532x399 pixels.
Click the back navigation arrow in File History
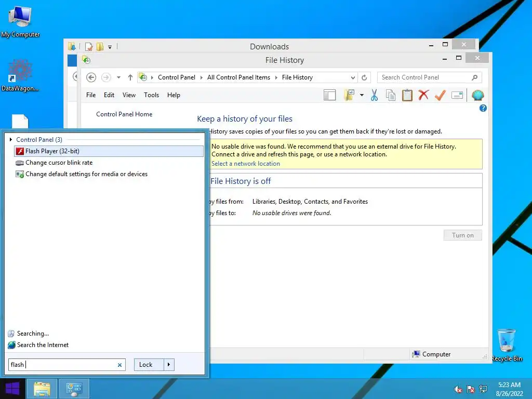91,77
